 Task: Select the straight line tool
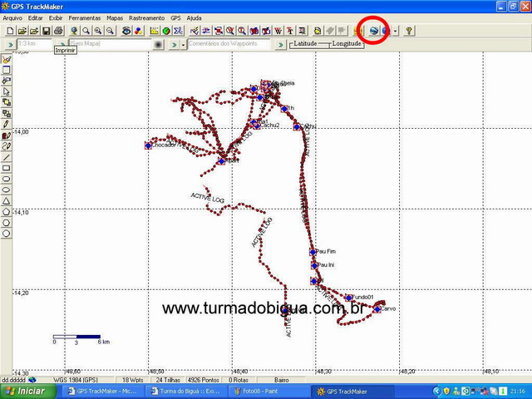pos(6,157)
